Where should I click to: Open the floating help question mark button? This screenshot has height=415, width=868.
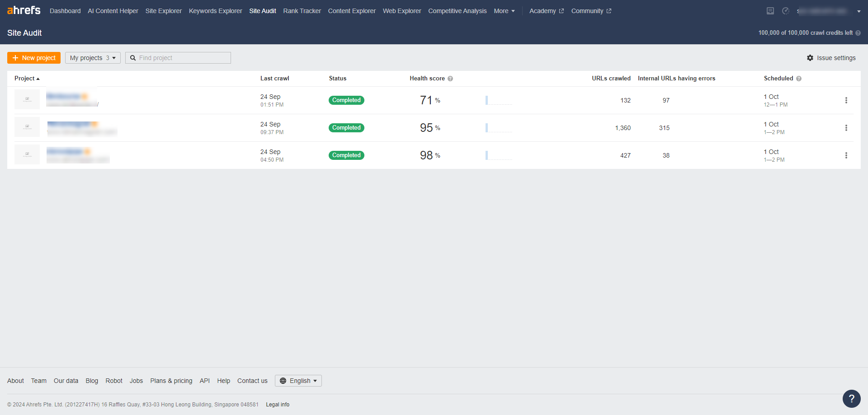(x=851, y=399)
